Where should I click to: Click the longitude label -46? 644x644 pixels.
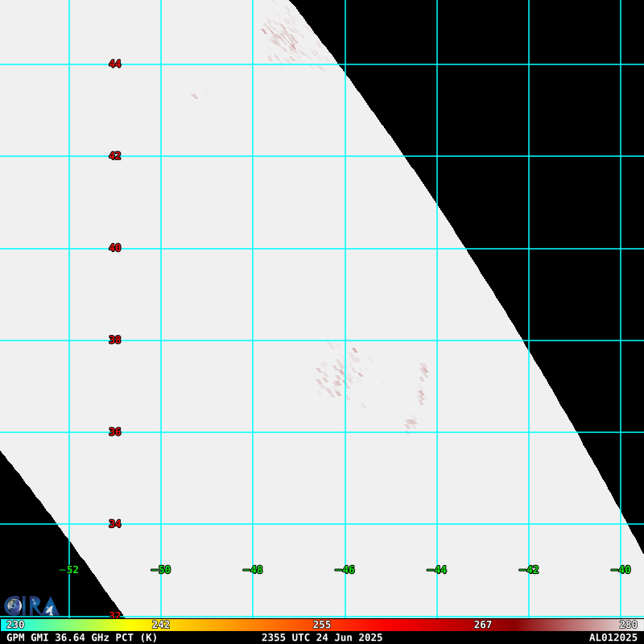[x=345, y=570]
